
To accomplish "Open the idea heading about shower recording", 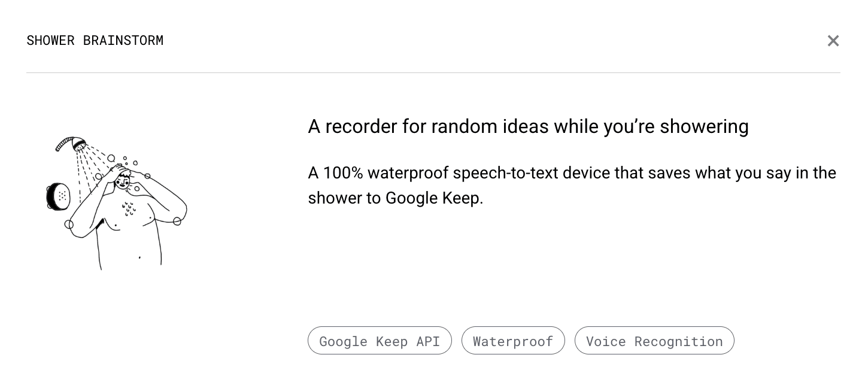I will coord(528,126).
